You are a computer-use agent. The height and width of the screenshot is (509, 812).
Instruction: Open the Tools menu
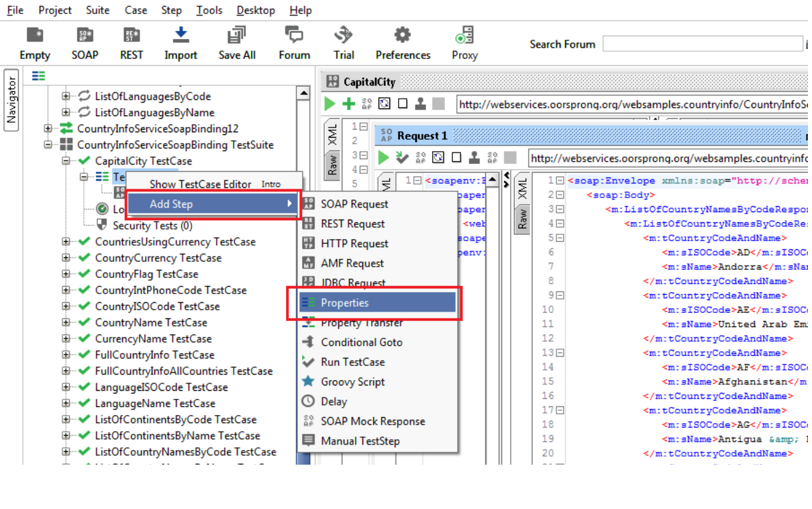(x=209, y=10)
